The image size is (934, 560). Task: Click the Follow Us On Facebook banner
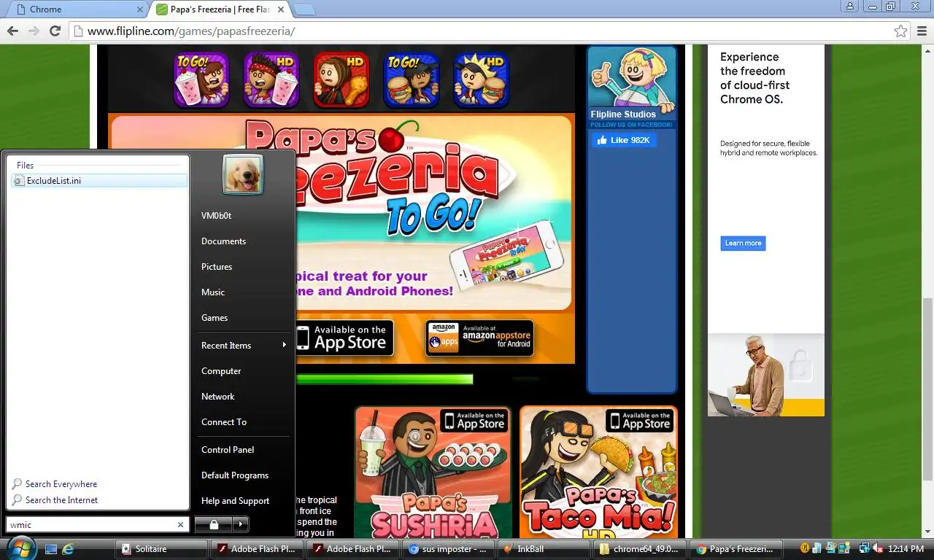(x=632, y=125)
